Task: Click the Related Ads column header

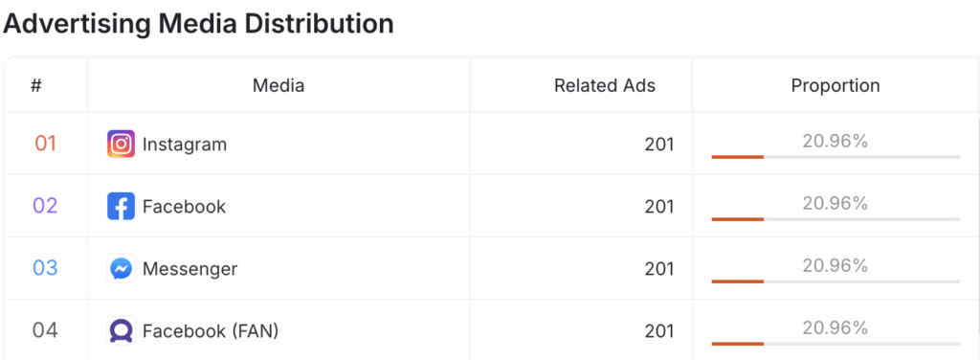Action: coord(605,85)
